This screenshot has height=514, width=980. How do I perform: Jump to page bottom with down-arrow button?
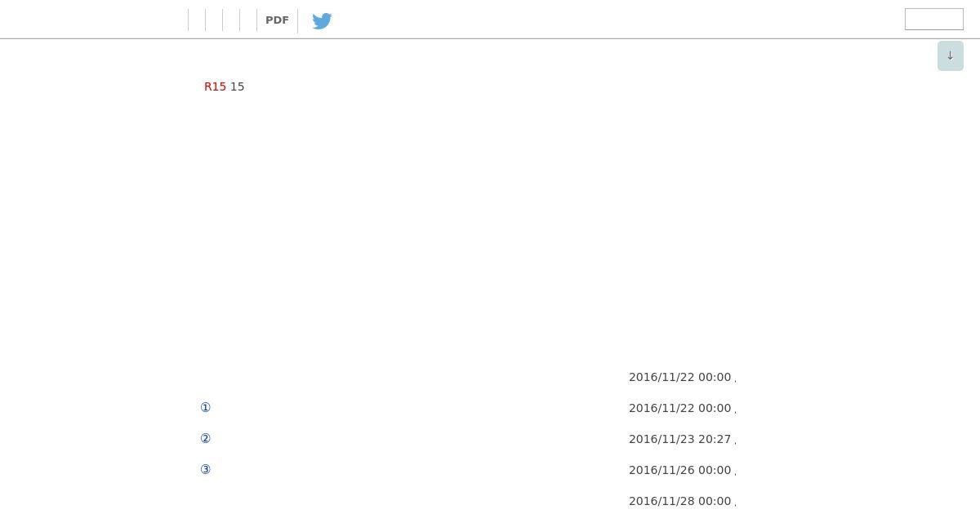tap(951, 55)
